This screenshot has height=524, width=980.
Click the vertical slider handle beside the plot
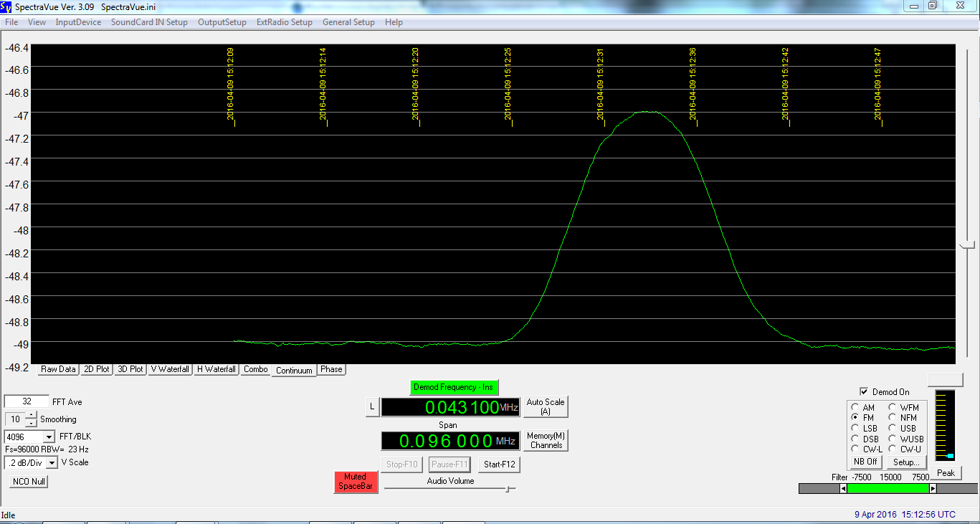click(967, 245)
